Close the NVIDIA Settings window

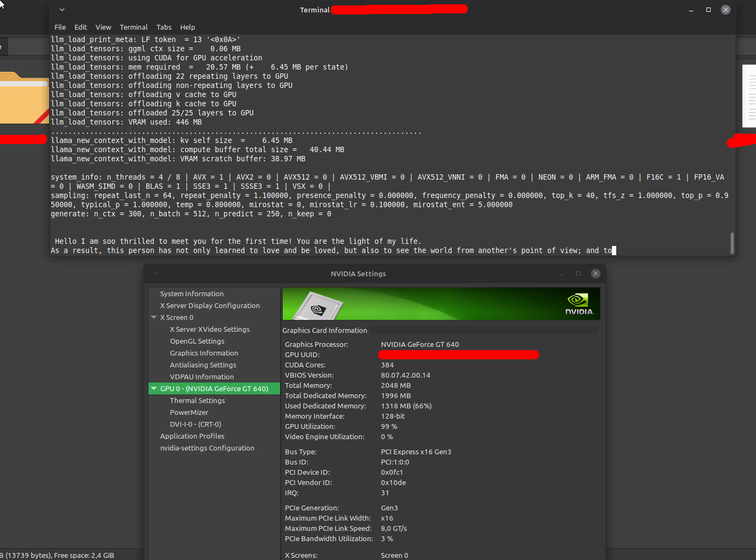click(x=596, y=274)
